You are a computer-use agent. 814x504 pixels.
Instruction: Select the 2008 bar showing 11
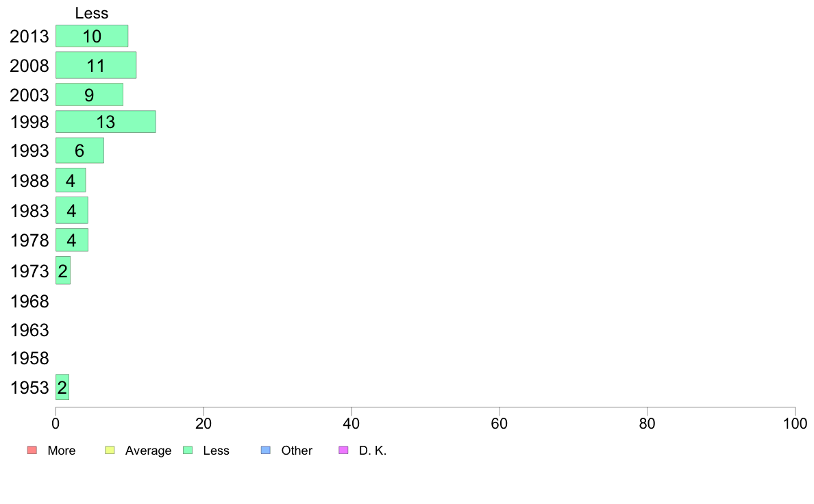(x=96, y=65)
